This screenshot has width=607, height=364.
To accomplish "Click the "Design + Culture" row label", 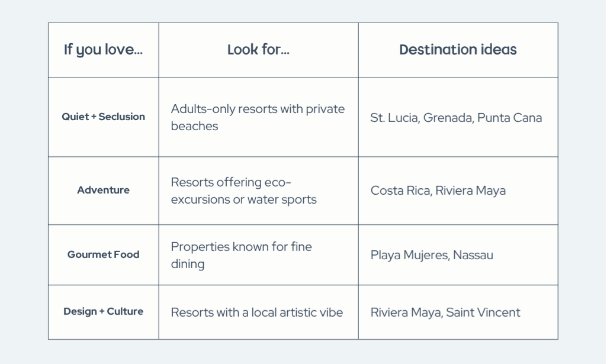I will click(x=103, y=311).
